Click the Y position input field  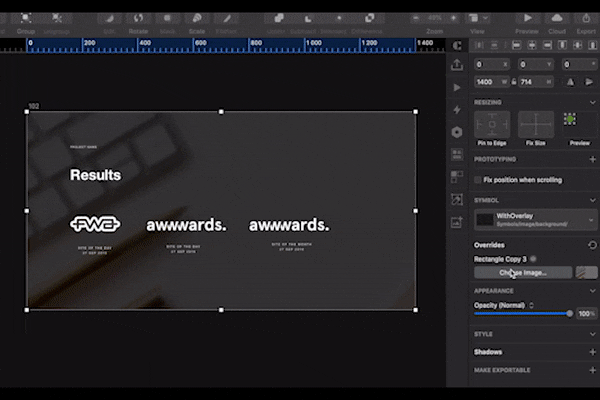tap(536, 65)
